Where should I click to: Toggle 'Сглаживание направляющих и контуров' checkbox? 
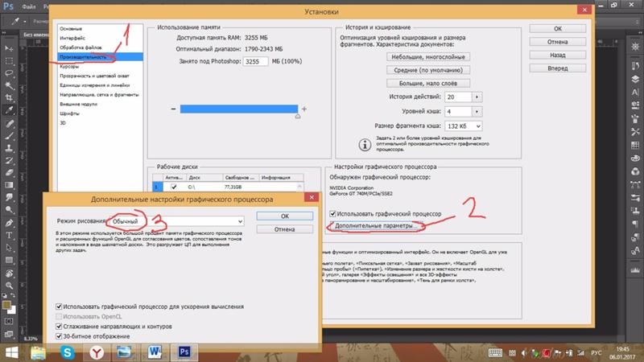pyautogui.click(x=59, y=327)
